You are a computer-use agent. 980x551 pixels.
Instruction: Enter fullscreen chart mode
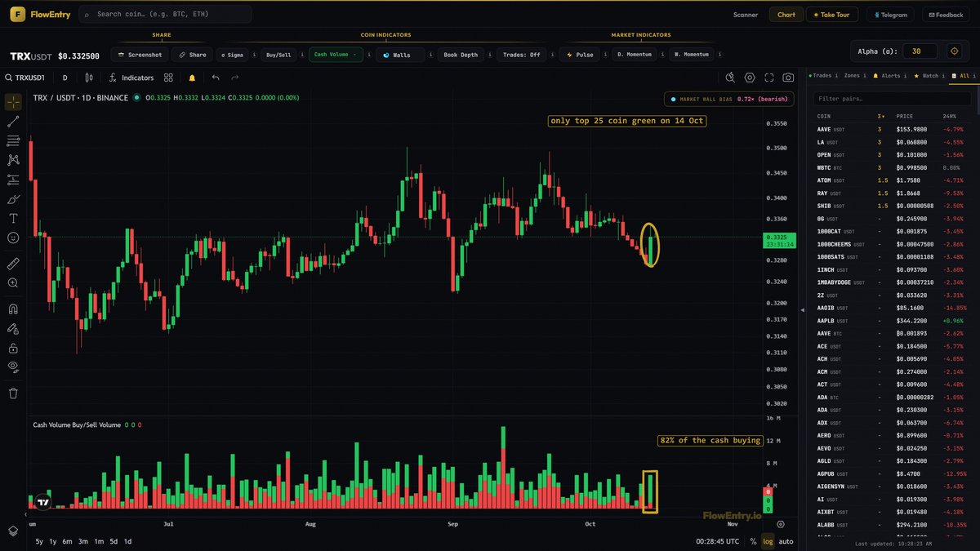[x=769, y=78]
